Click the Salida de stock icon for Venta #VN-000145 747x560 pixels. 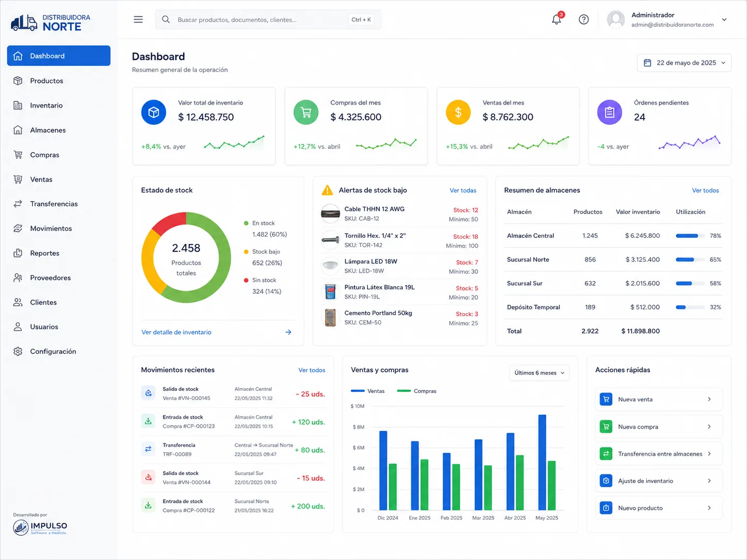click(x=149, y=393)
